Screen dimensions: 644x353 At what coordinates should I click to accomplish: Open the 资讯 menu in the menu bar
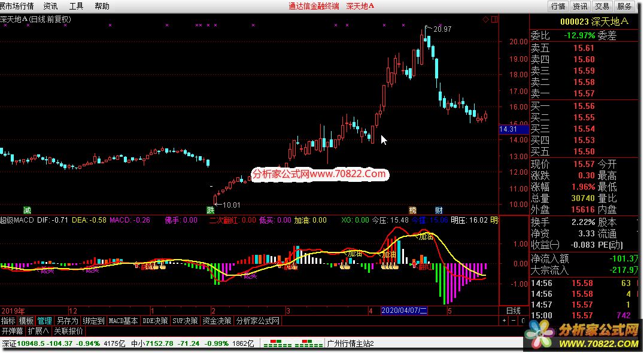point(50,6)
